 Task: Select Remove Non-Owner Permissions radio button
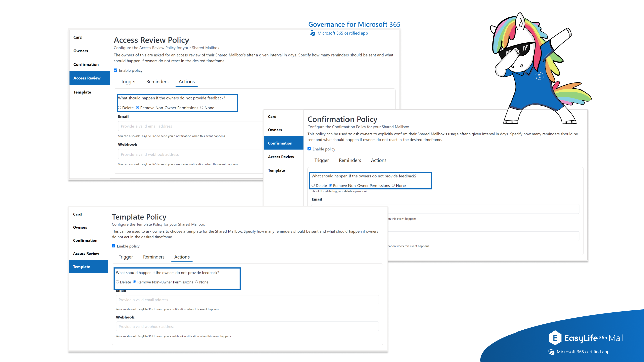click(138, 107)
